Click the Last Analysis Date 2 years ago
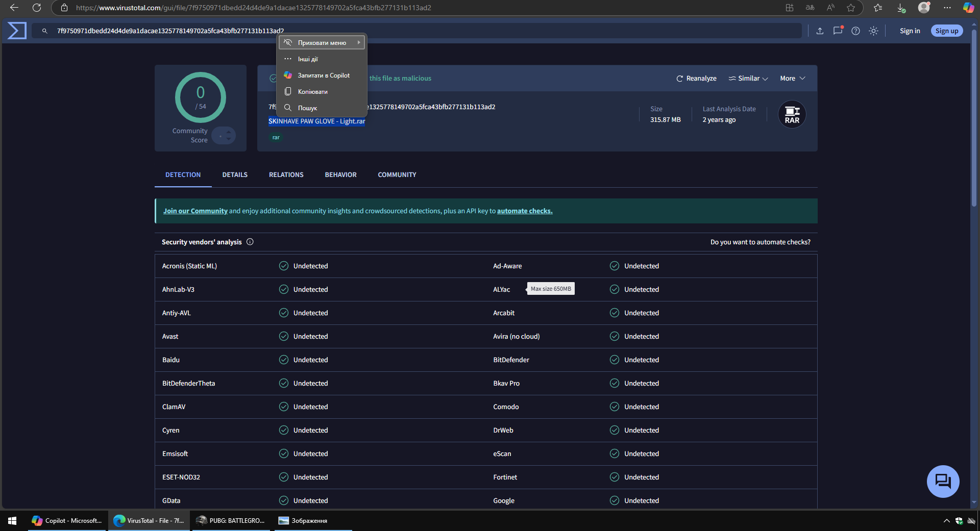 (719, 120)
